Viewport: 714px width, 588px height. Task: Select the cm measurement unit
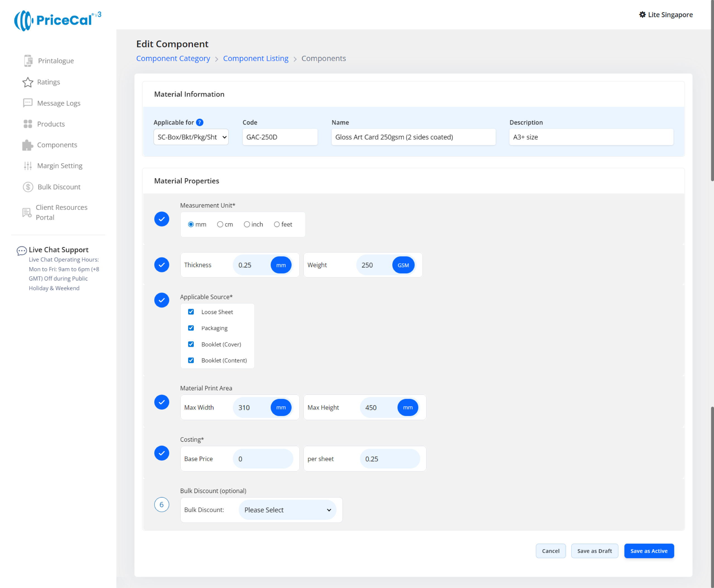220,224
